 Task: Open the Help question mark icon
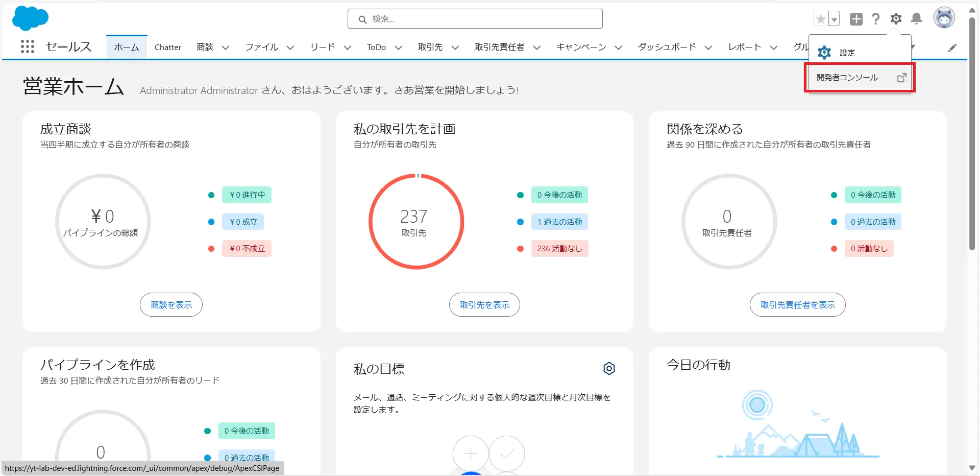coord(876,19)
